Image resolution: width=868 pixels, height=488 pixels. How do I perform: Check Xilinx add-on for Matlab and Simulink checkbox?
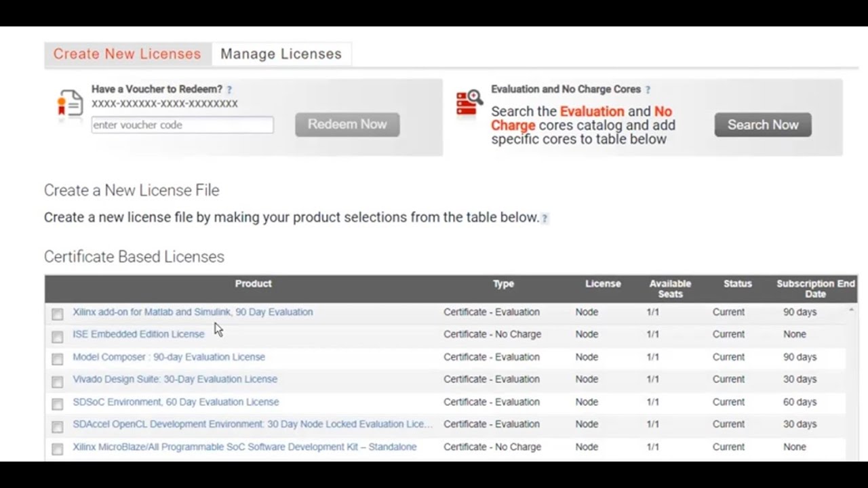coord(58,314)
